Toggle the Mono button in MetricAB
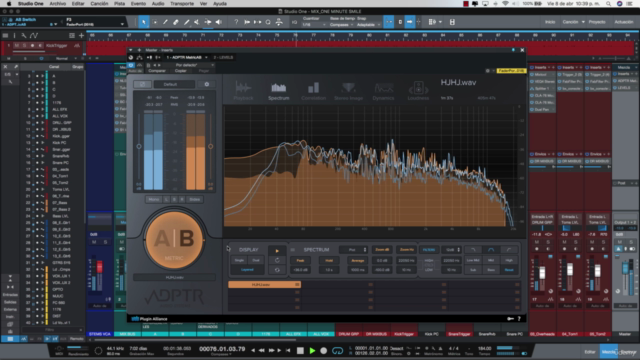Screen dimensions: 640x360 (x=154, y=199)
